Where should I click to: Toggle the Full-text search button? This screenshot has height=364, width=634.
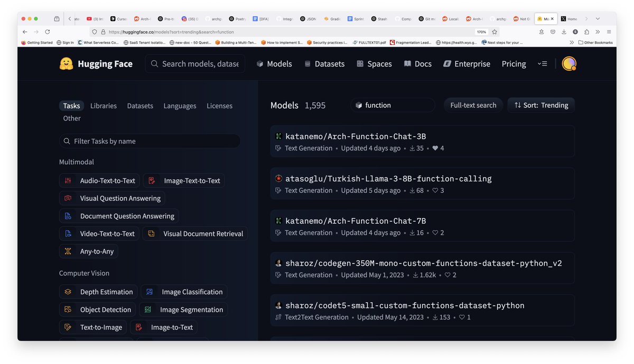point(473,105)
